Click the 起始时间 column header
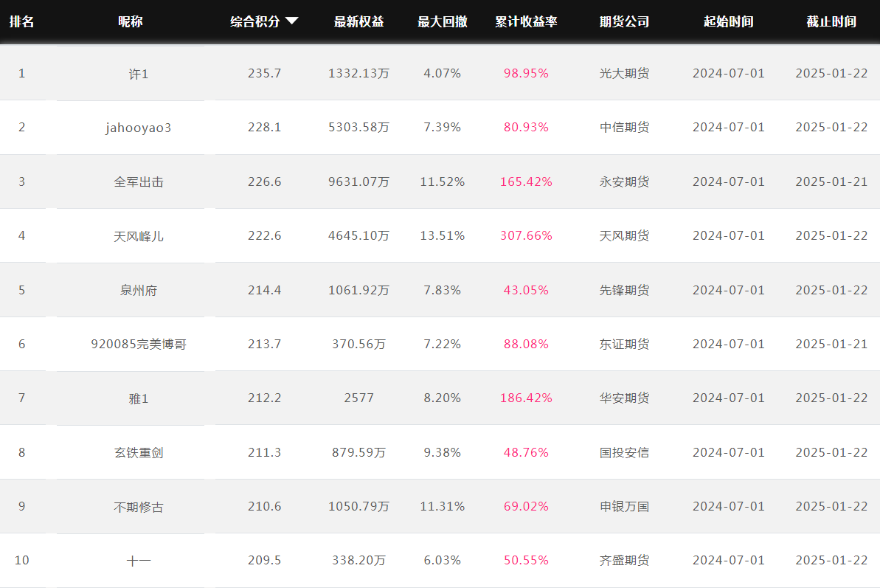Image resolution: width=880 pixels, height=588 pixels. tap(729, 21)
